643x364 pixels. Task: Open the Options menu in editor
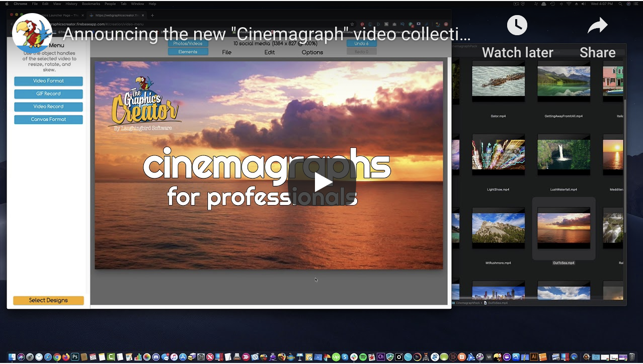click(x=312, y=52)
